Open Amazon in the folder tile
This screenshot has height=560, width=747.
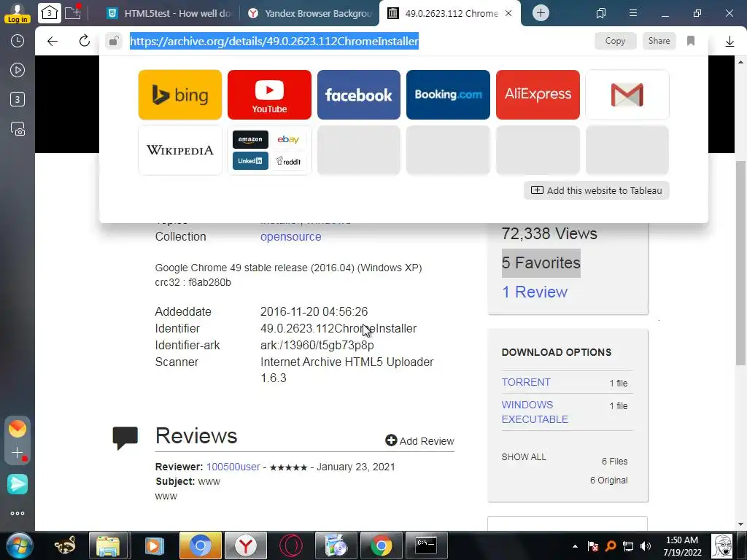point(250,139)
